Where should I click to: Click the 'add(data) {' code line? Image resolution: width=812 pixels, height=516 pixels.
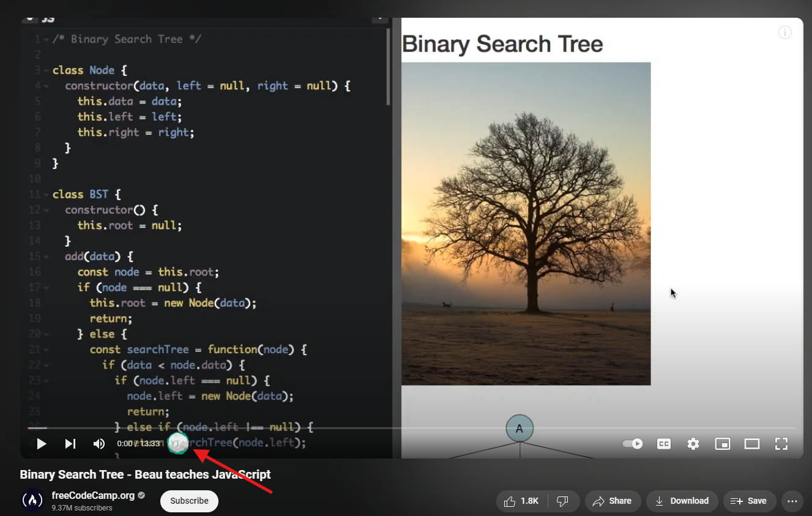[99, 256]
